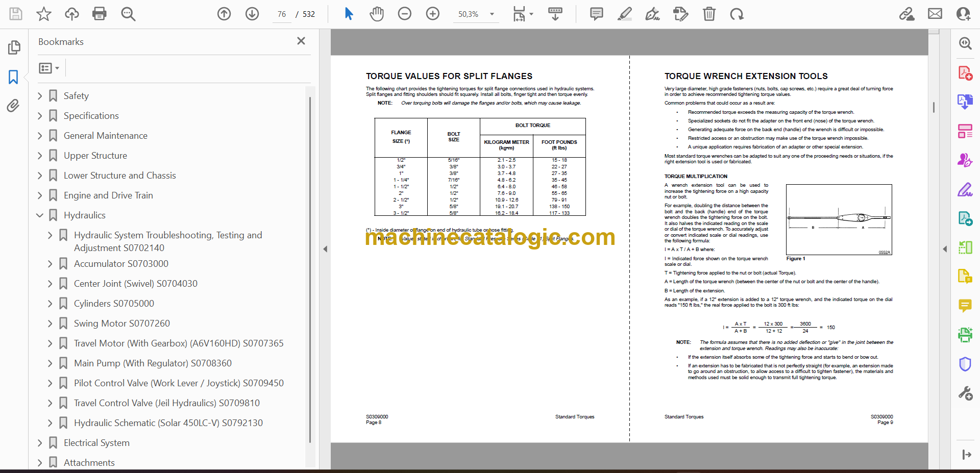Zoom in with plus button
Screen dimensions: 980x473
(x=433, y=14)
